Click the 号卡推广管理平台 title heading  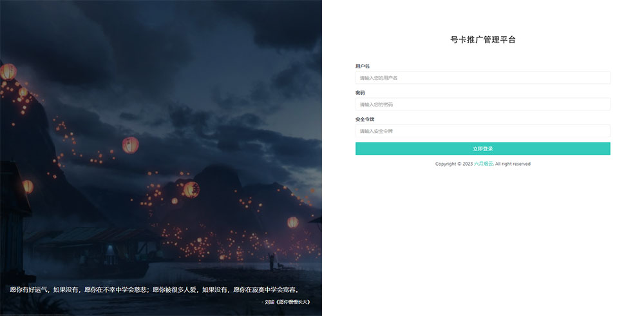(482, 40)
